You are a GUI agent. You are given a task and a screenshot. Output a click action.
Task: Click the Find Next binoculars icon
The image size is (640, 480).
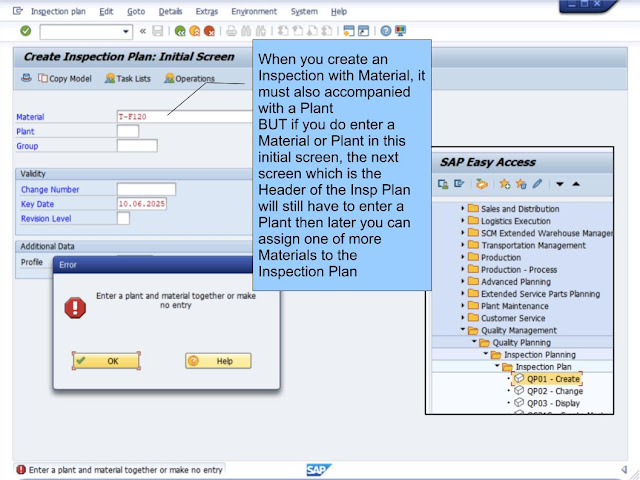[x=261, y=31]
